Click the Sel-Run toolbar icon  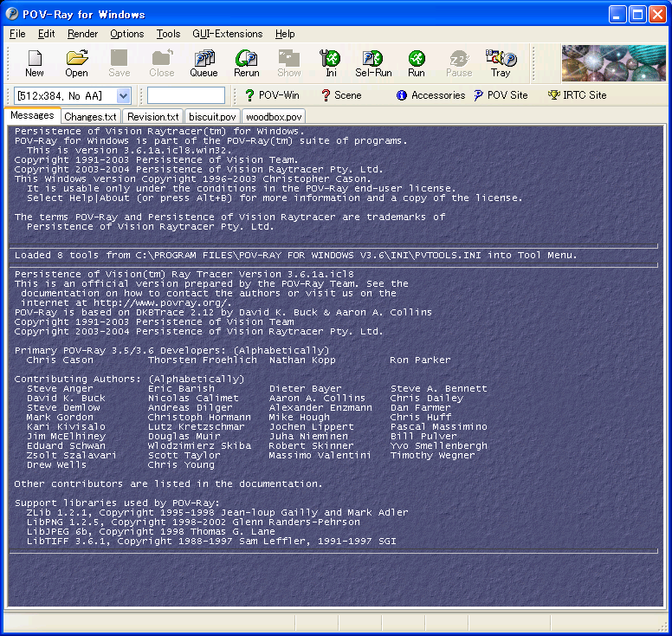[x=373, y=63]
